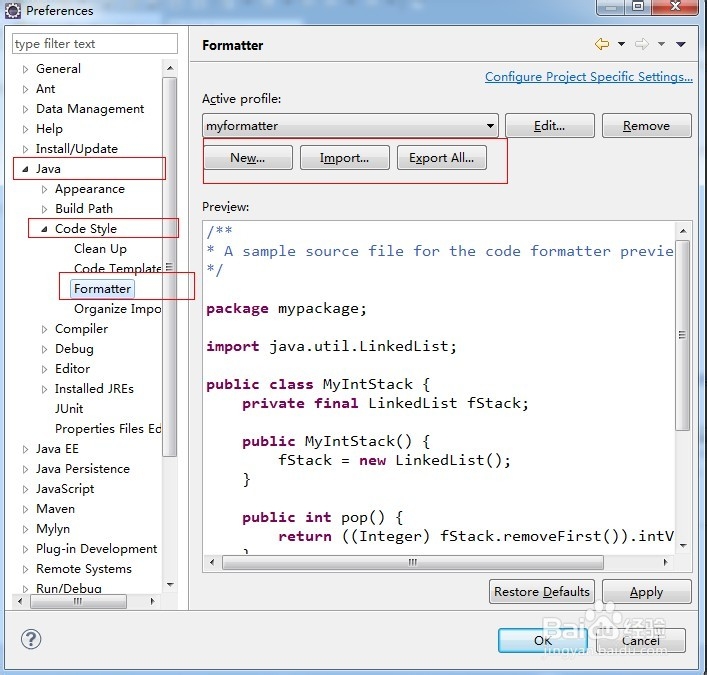707x675 pixels.
Task: Click the Remove profile button
Action: coord(646,126)
